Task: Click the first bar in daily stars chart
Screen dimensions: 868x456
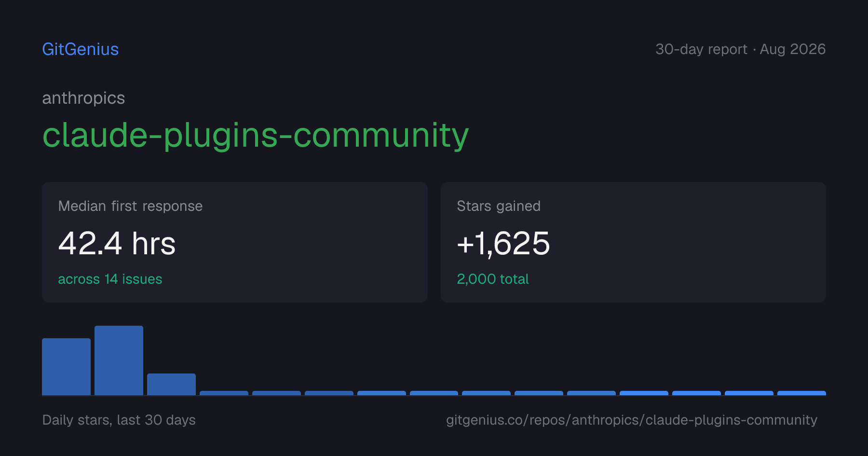Action: tap(66, 367)
